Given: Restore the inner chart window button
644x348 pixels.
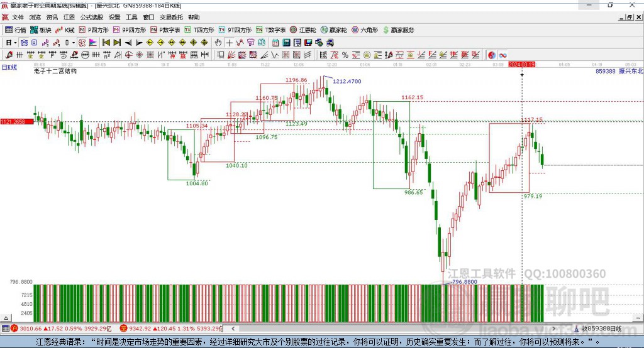Looking at the screenshot, I should [630, 17].
